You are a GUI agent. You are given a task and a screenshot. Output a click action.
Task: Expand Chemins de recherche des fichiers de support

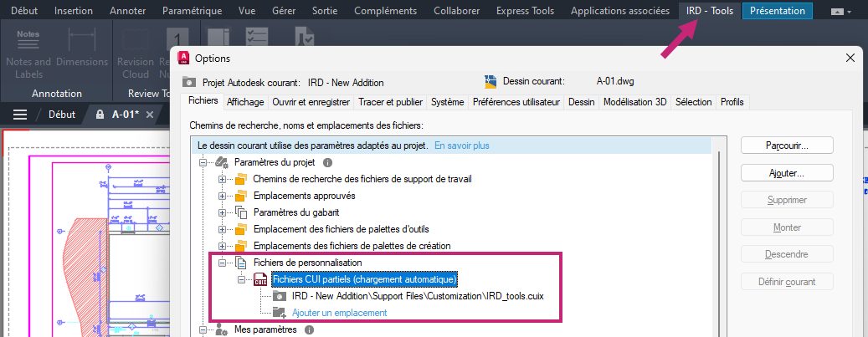pyautogui.click(x=222, y=179)
